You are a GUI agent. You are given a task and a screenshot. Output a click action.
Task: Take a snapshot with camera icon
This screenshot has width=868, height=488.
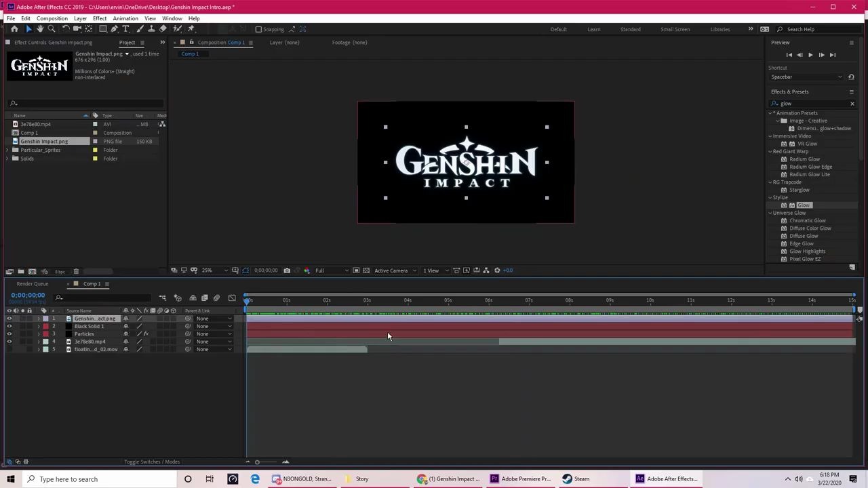click(287, 270)
